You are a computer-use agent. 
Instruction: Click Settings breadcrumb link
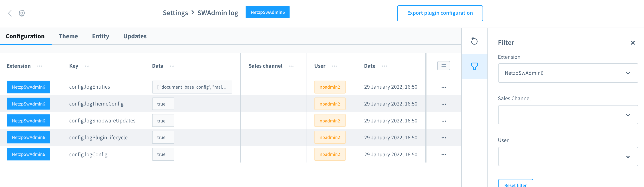click(x=175, y=13)
